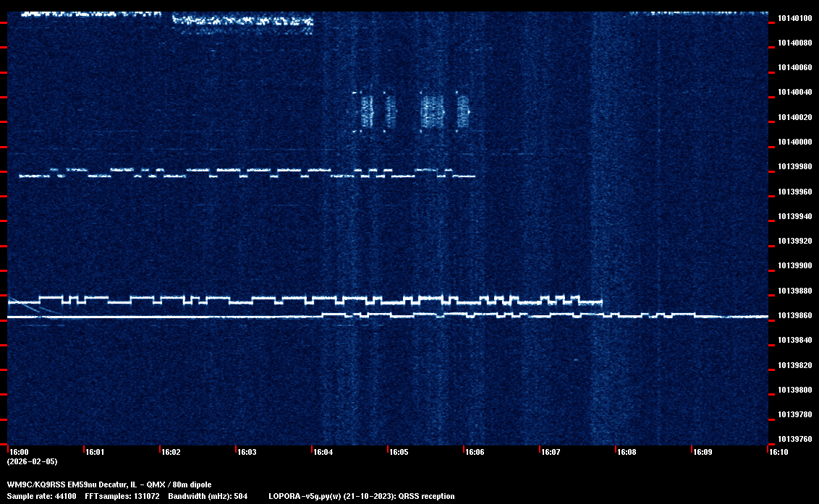Select the 10140000 frequency label

pos(794,142)
